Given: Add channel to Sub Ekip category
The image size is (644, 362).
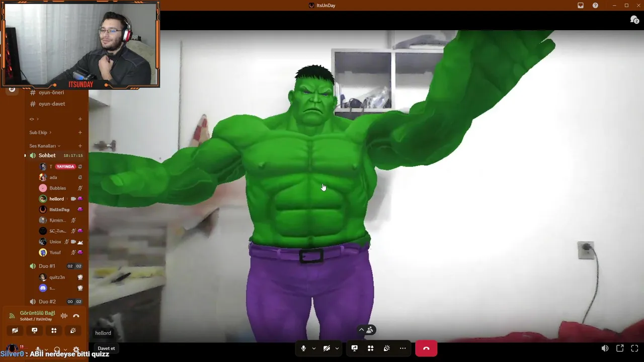Looking at the screenshot, I should 80,132.
